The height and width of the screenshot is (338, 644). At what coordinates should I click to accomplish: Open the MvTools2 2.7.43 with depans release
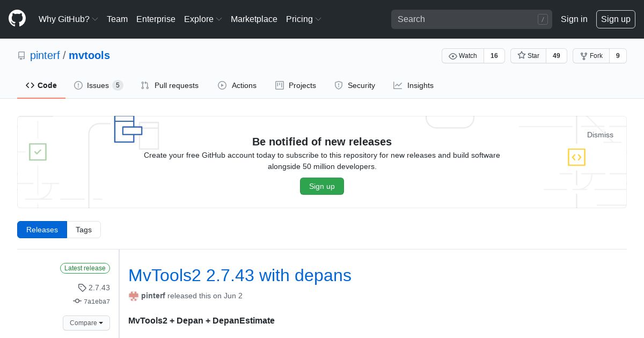point(240,275)
